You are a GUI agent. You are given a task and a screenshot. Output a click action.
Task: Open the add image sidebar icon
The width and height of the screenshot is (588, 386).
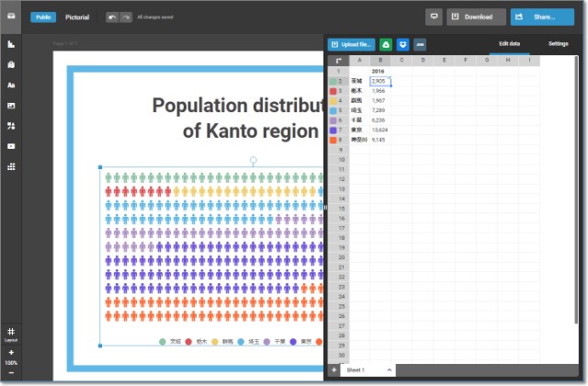pyautogui.click(x=11, y=106)
